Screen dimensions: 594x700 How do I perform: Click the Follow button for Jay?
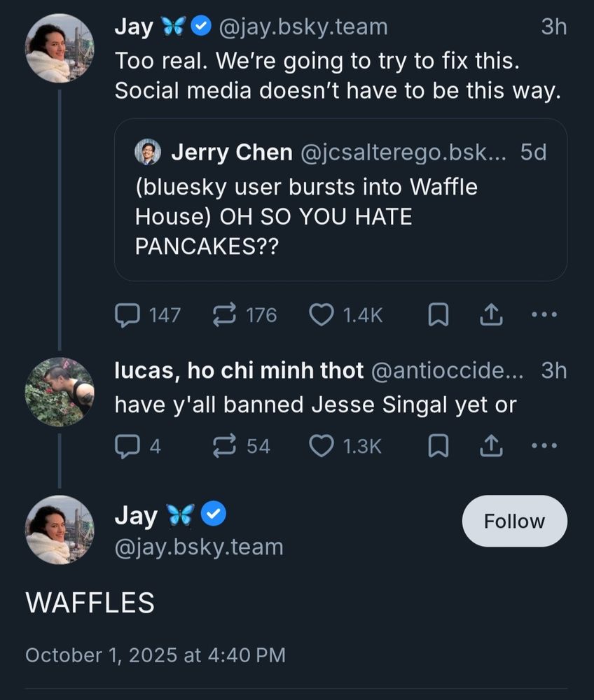[514, 521]
